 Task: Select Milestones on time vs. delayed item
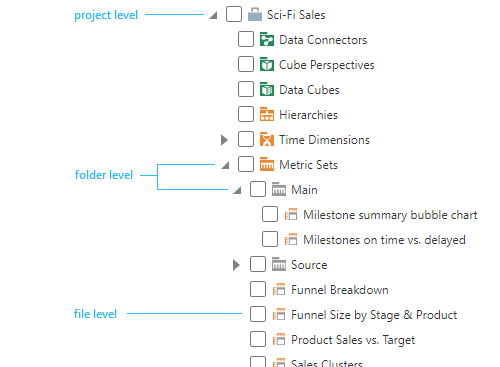tap(384, 240)
